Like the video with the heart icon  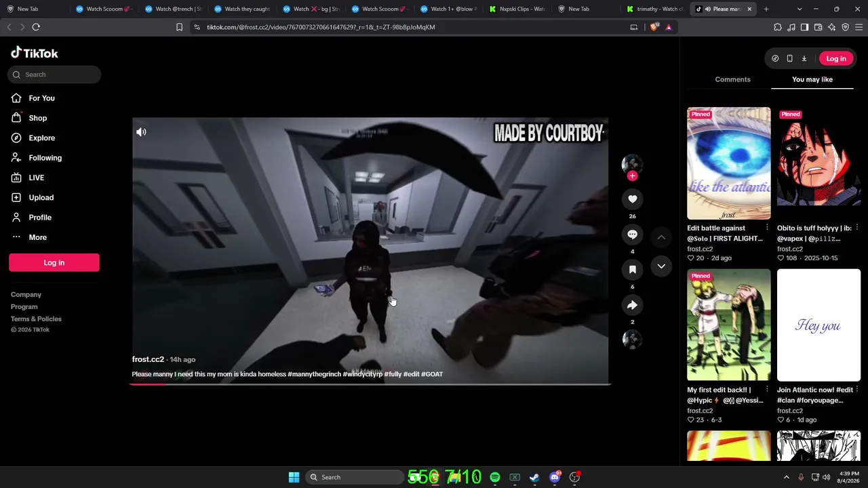[x=632, y=199]
